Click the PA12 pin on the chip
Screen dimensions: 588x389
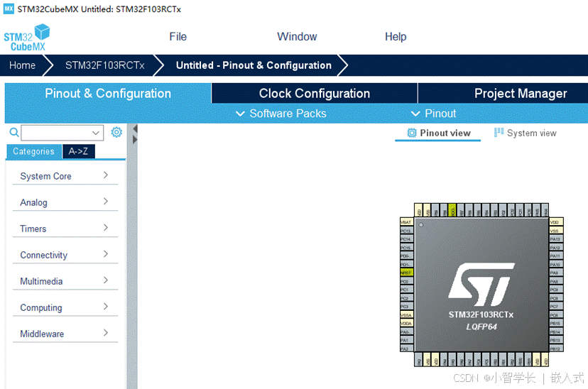pyautogui.click(x=556, y=247)
